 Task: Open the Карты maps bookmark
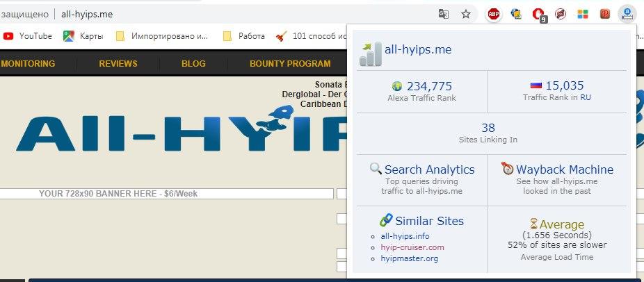[83, 36]
